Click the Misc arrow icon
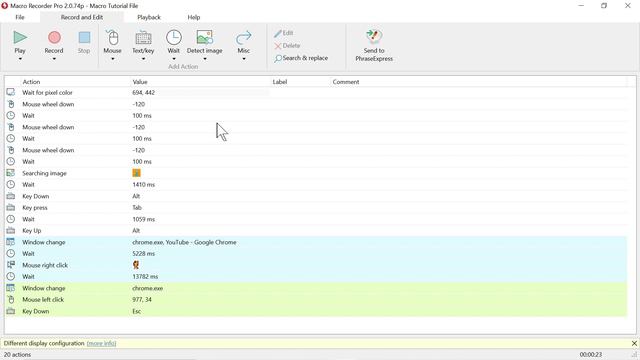The image size is (640, 360). [244, 38]
